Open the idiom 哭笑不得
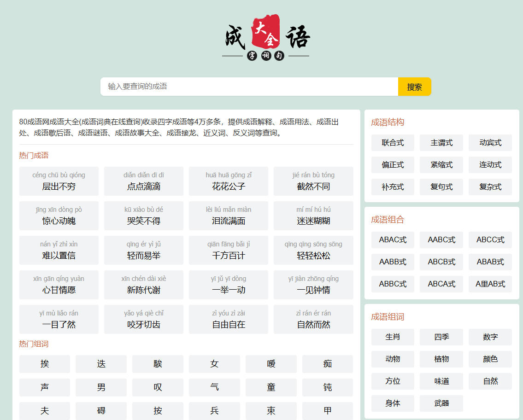 pyautogui.click(x=144, y=216)
